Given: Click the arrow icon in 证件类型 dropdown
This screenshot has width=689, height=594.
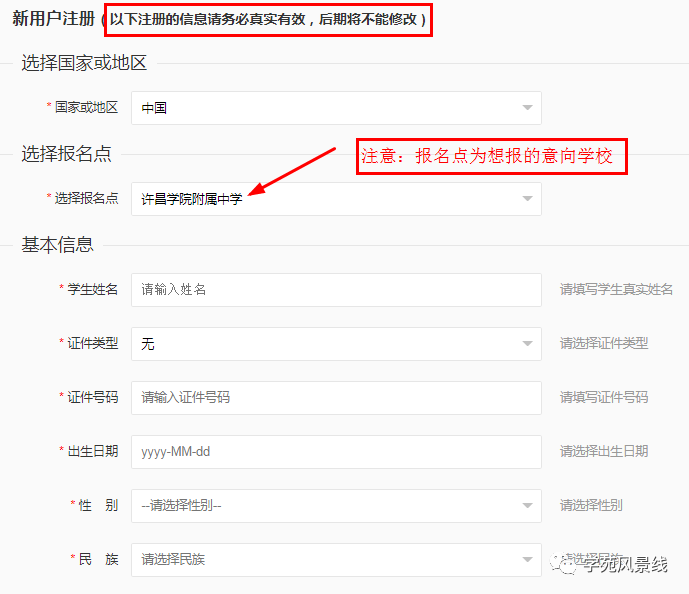Looking at the screenshot, I should point(527,344).
